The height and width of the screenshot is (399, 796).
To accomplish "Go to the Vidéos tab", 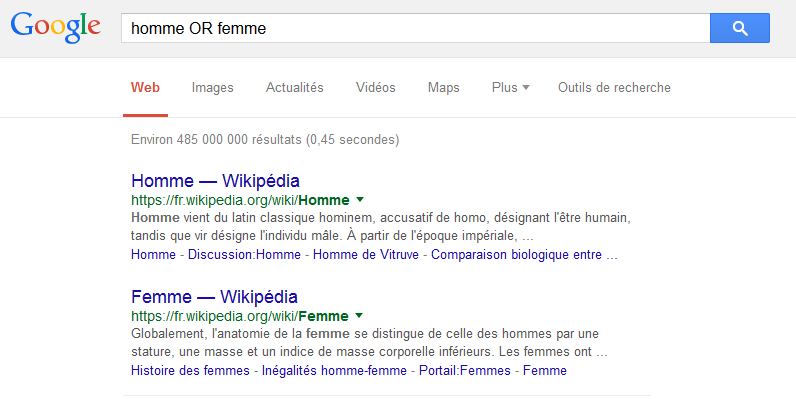I will click(x=376, y=87).
